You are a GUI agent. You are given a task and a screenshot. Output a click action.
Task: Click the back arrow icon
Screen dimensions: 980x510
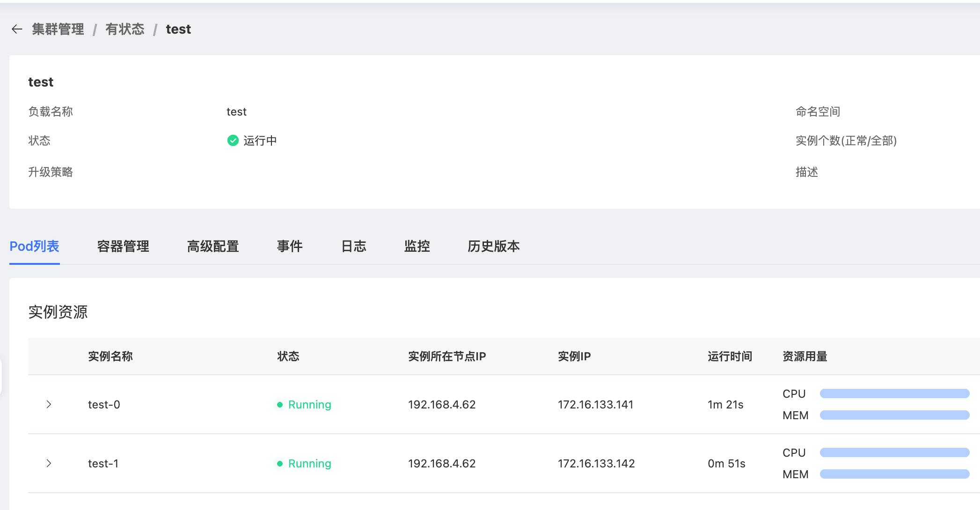coord(17,29)
